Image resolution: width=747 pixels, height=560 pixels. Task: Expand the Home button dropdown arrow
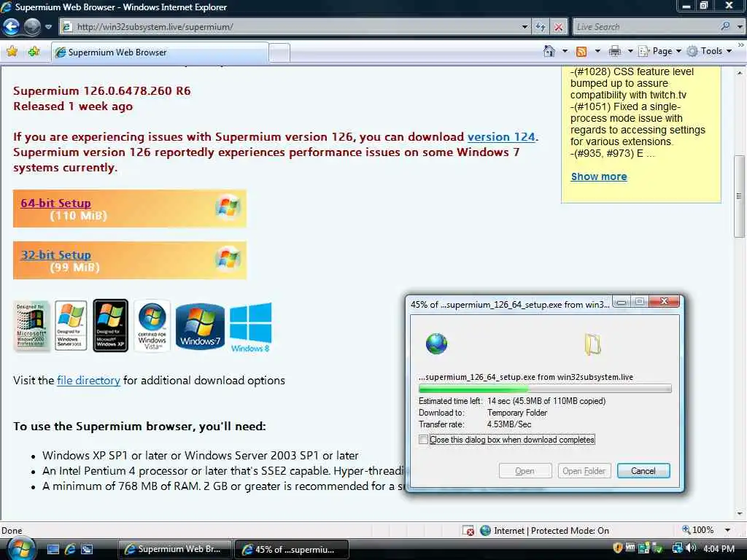(x=565, y=51)
